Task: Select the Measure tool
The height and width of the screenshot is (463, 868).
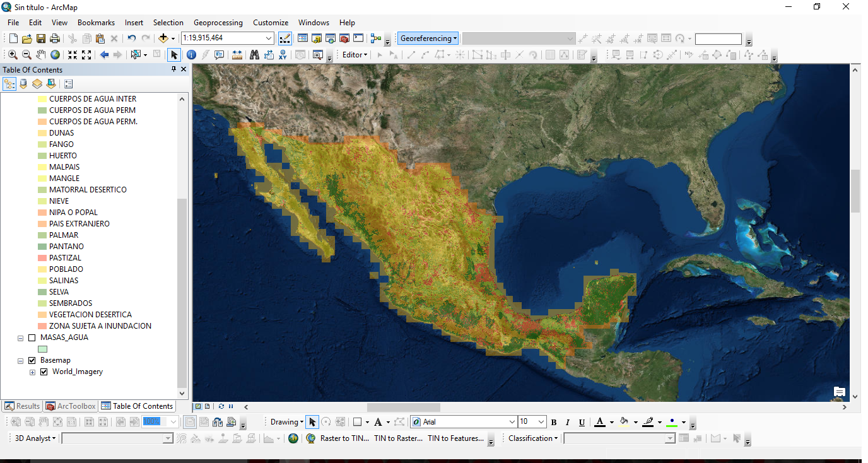Action: 237,55
